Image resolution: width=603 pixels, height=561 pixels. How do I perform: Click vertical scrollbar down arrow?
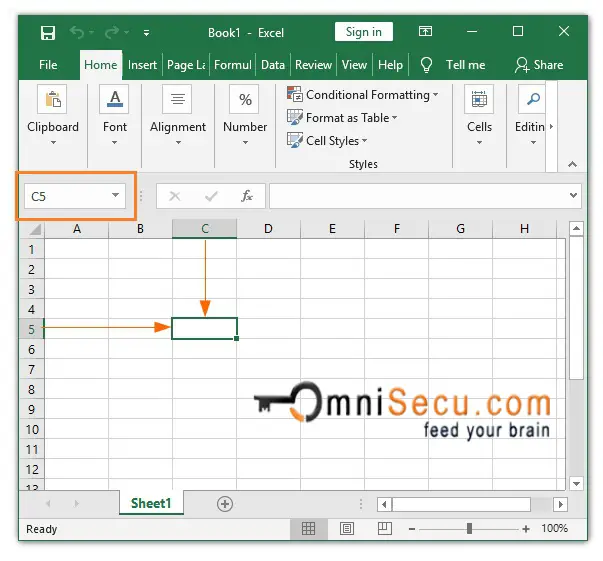coord(576,483)
